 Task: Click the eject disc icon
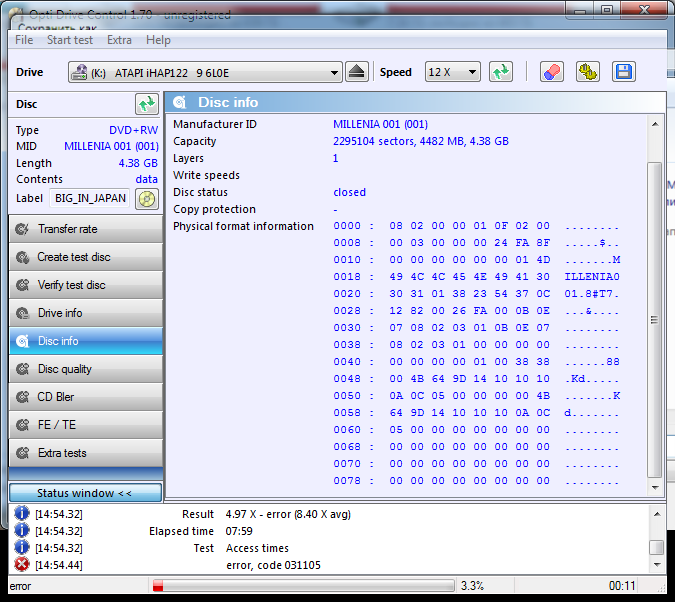pos(358,72)
